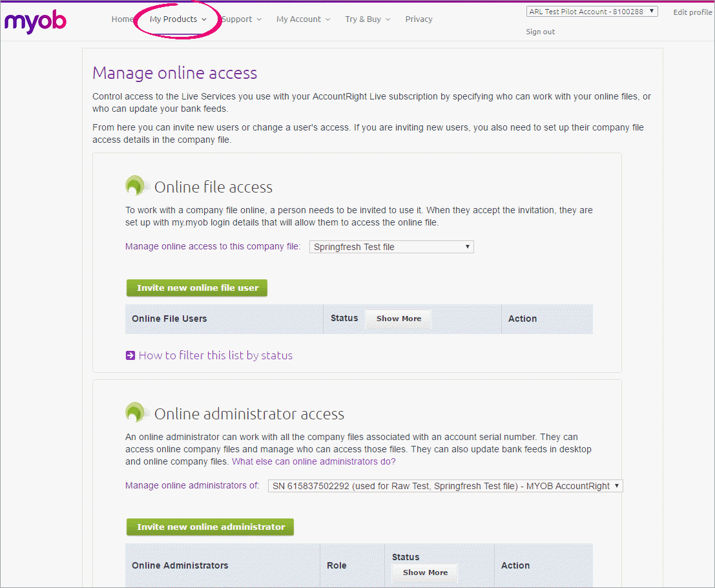Click the Invite new online file user button
The width and height of the screenshot is (715, 588).
click(196, 288)
